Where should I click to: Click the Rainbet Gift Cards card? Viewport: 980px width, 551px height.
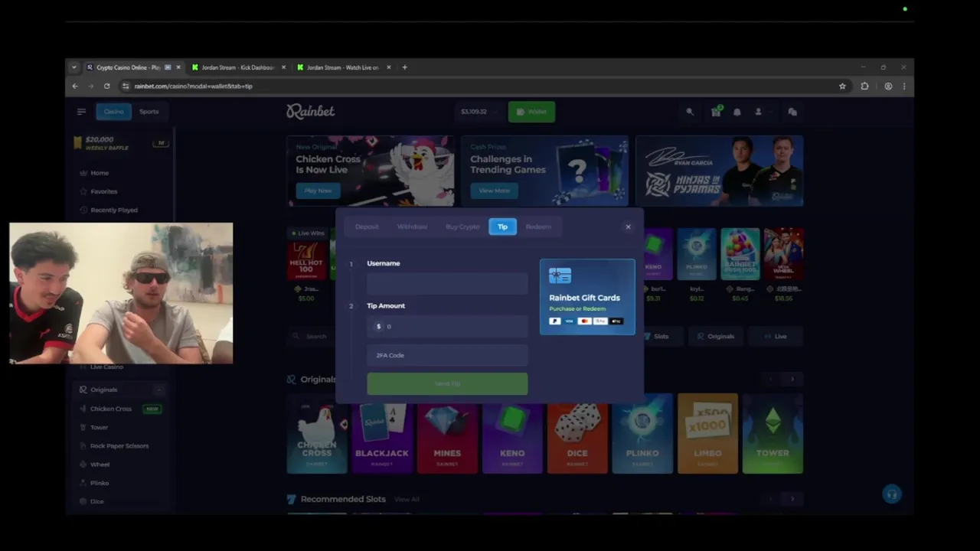[587, 297]
